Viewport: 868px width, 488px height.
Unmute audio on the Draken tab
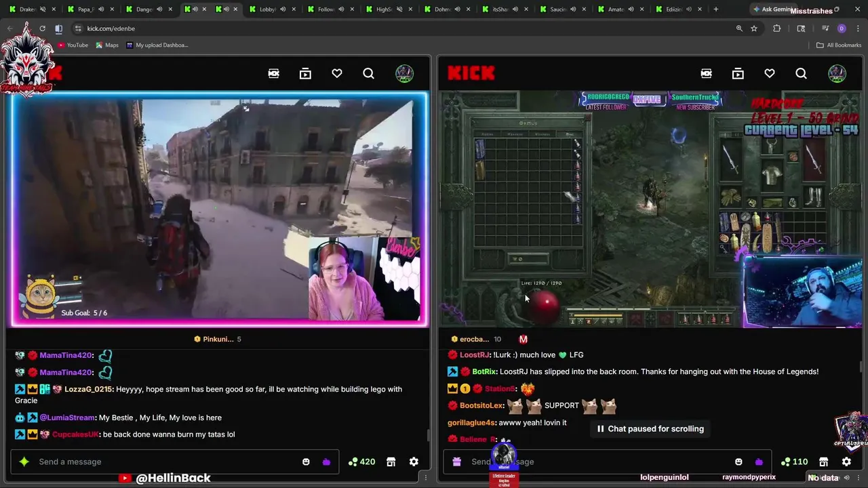click(x=43, y=9)
